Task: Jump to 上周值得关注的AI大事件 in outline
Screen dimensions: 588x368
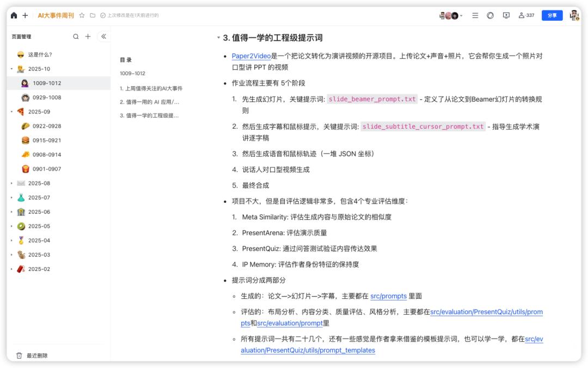Action: pyautogui.click(x=151, y=88)
